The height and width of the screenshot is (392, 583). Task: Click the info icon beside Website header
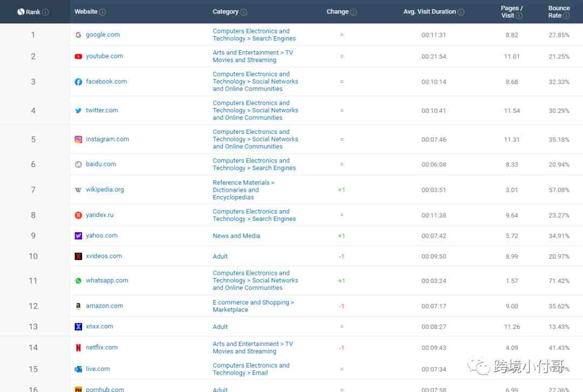point(103,12)
